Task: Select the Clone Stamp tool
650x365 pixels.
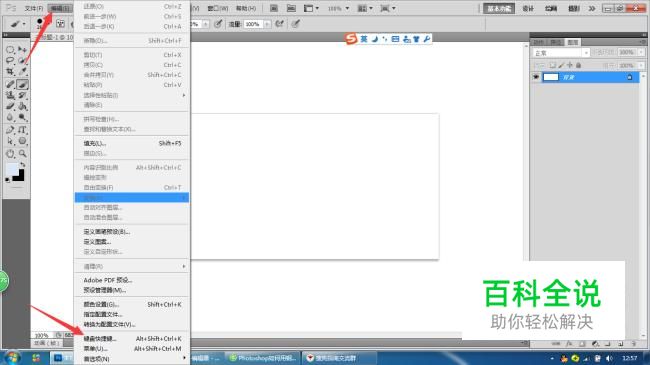Action: tap(10, 95)
